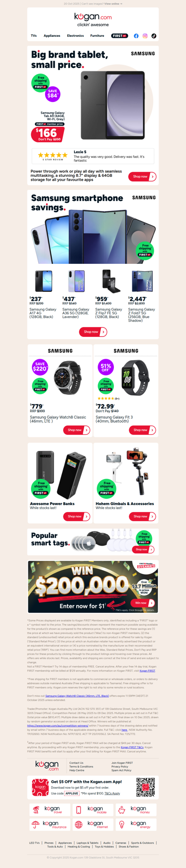Screen dimensions: 186x868
Task: Click the Win now giveaway button
Action: [x=143, y=603]
